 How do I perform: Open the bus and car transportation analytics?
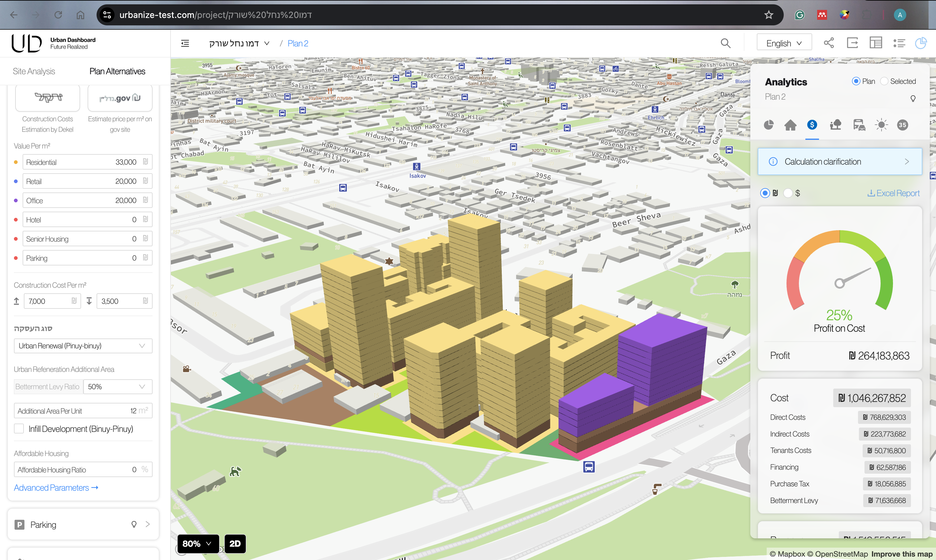[x=859, y=125]
